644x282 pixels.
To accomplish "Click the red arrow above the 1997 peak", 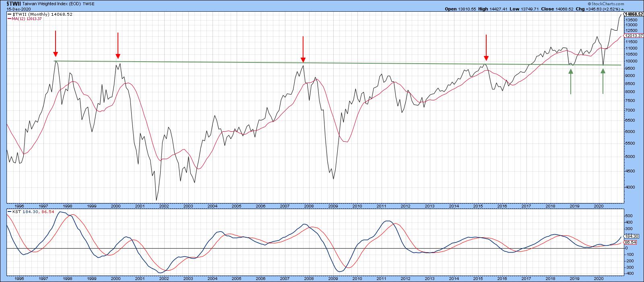I will point(56,44).
